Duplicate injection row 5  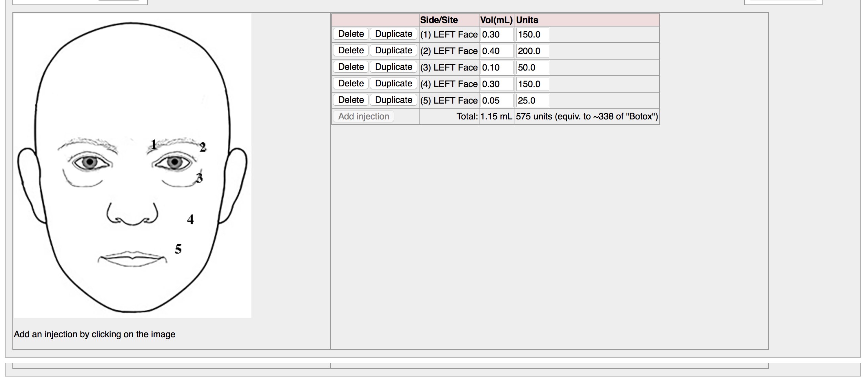coord(393,100)
